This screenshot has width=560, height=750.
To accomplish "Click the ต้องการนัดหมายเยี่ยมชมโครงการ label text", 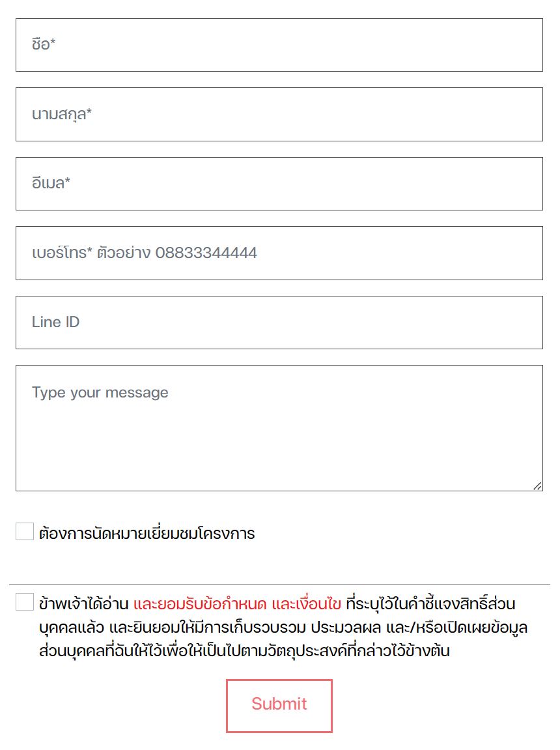I will pyautogui.click(x=147, y=534).
